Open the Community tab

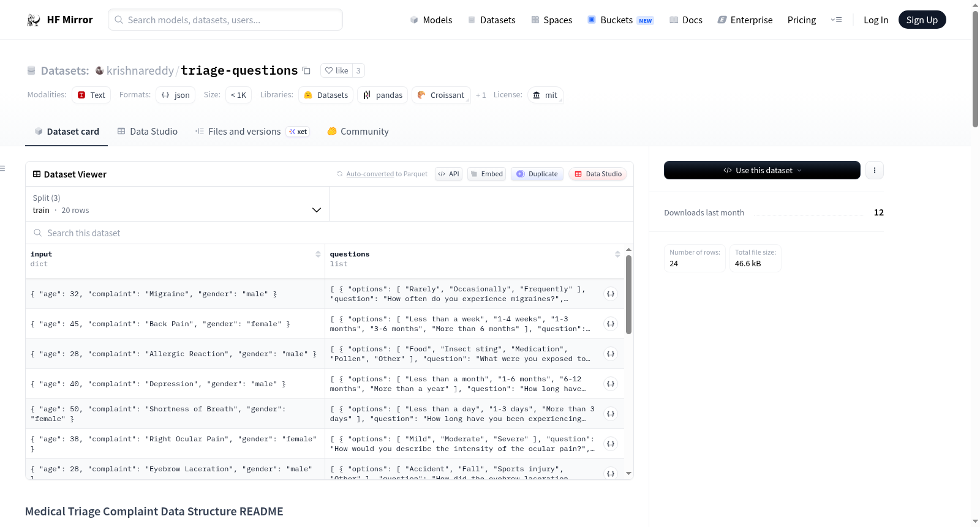tap(358, 132)
